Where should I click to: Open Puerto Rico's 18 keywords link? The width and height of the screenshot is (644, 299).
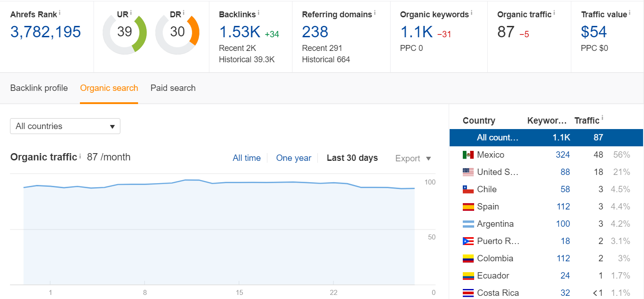pos(565,241)
